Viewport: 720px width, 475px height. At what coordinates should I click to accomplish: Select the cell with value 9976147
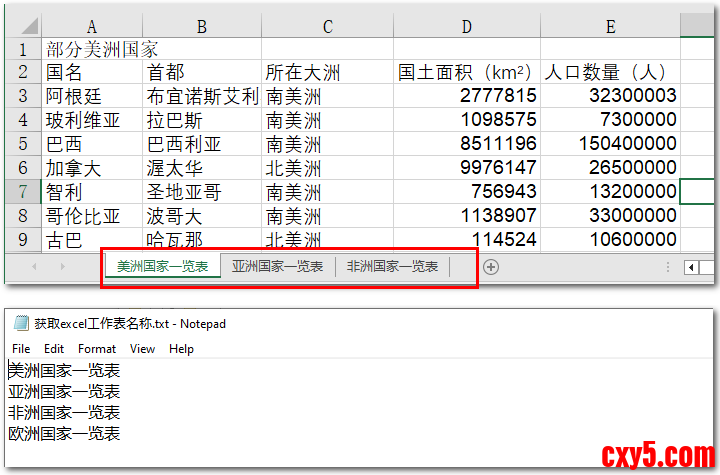click(x=467, y=167)
